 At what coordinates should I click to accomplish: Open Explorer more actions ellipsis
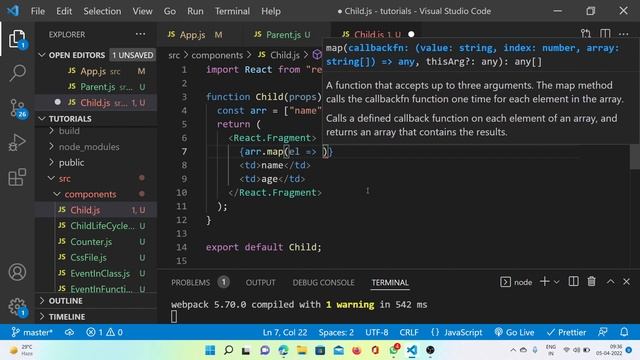[140, 34]
